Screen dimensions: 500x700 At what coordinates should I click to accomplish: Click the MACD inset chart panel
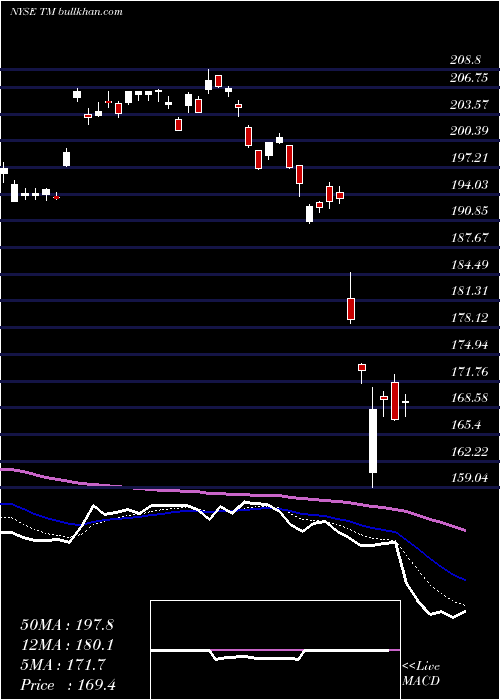click(275, 650)
